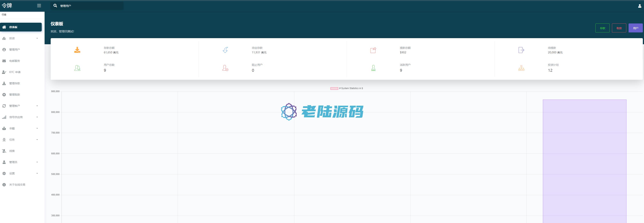The height and width of the screenshot is (223, 644).
Task: Click the 活跃用户 active users icon
Action: tap(373, 68)
